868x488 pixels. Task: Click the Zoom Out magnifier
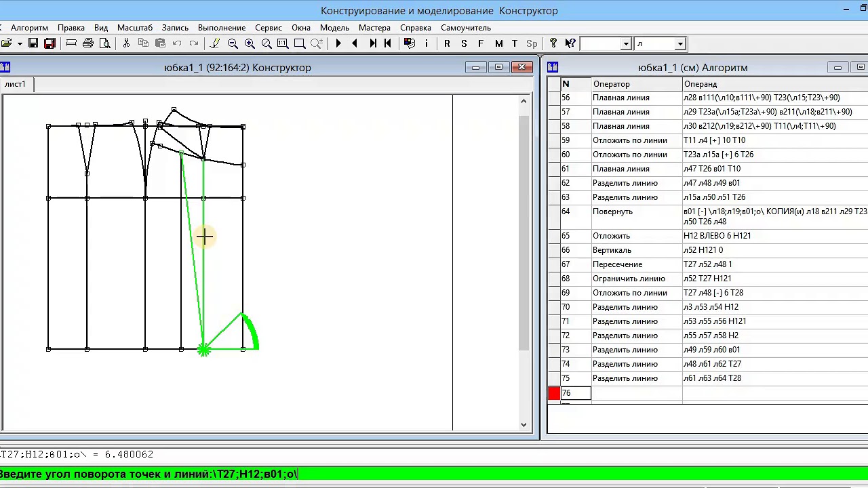coord(233,43)
